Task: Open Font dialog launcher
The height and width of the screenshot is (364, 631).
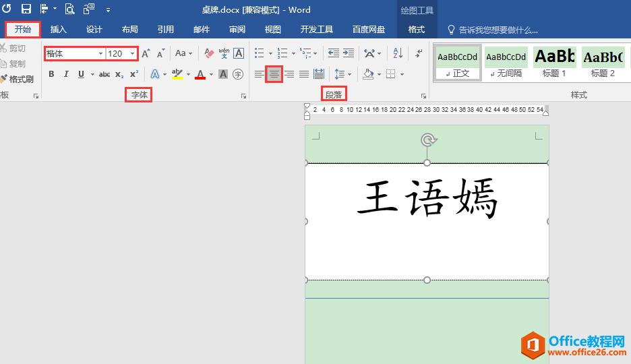Action: click(x=243, y=96)
